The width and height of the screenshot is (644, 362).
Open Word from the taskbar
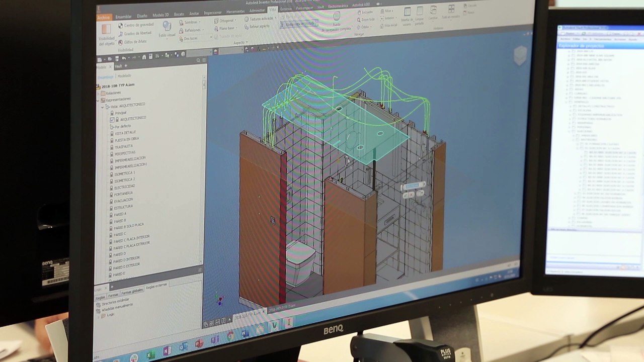245,332
